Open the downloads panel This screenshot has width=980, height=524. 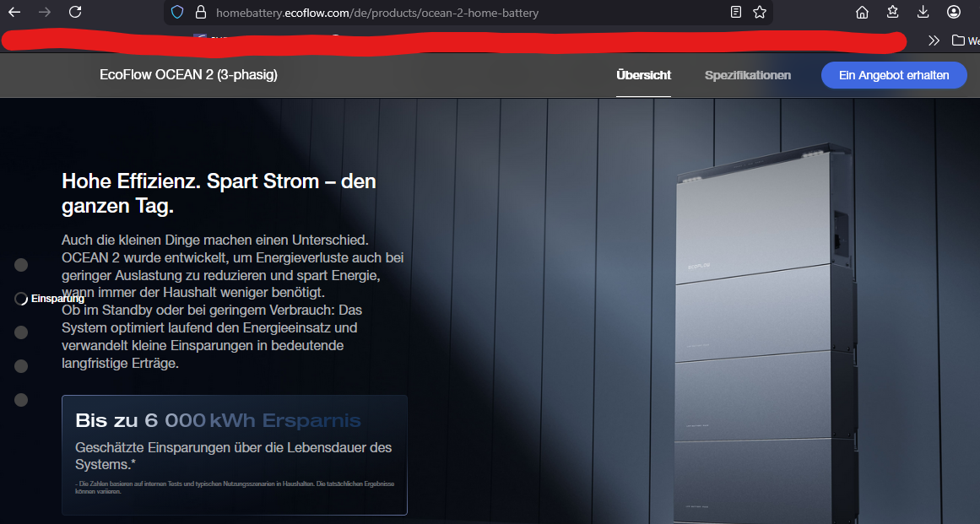point(923,12)
